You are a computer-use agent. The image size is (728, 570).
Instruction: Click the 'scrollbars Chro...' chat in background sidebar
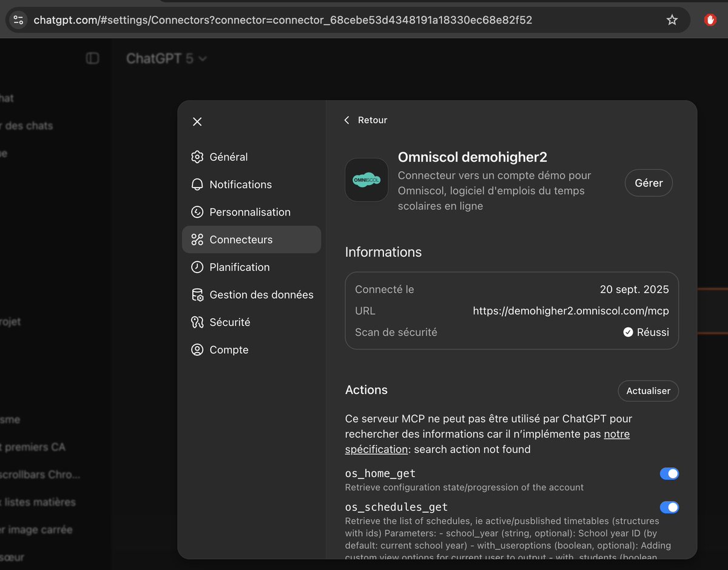point(41,475)
